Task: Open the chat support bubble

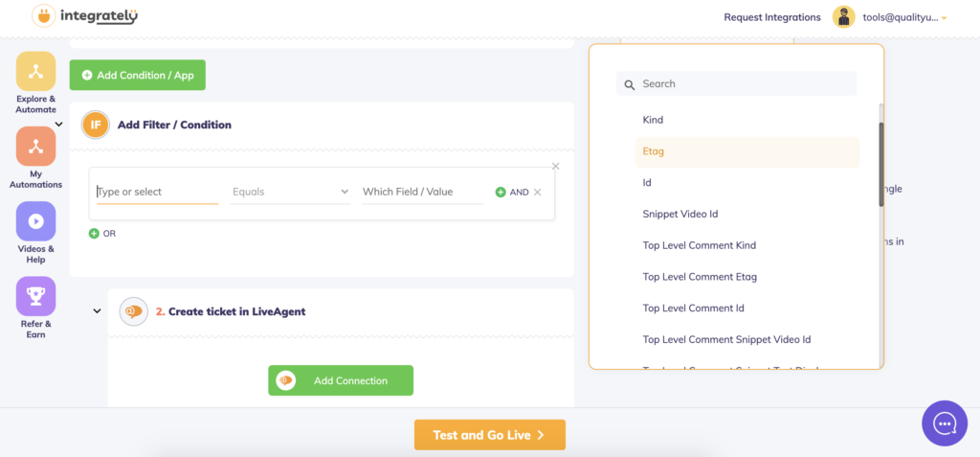Action: pos(945,423)
